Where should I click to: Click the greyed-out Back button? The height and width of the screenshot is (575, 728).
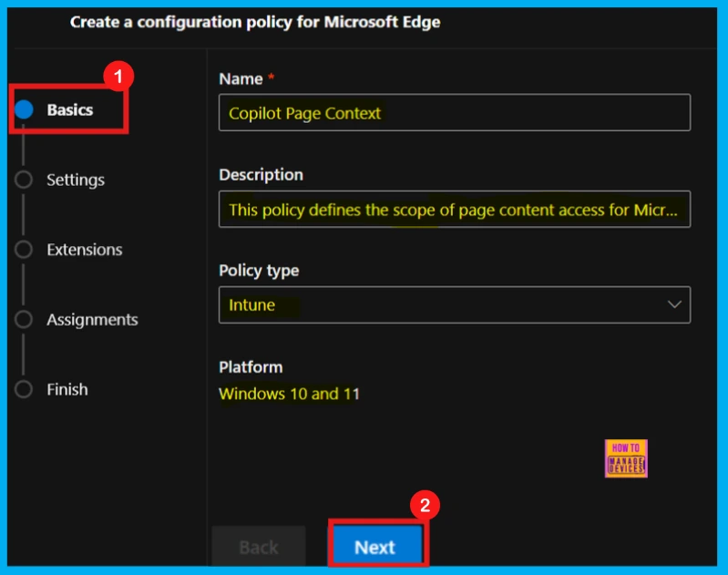click(x=259, y=547)
